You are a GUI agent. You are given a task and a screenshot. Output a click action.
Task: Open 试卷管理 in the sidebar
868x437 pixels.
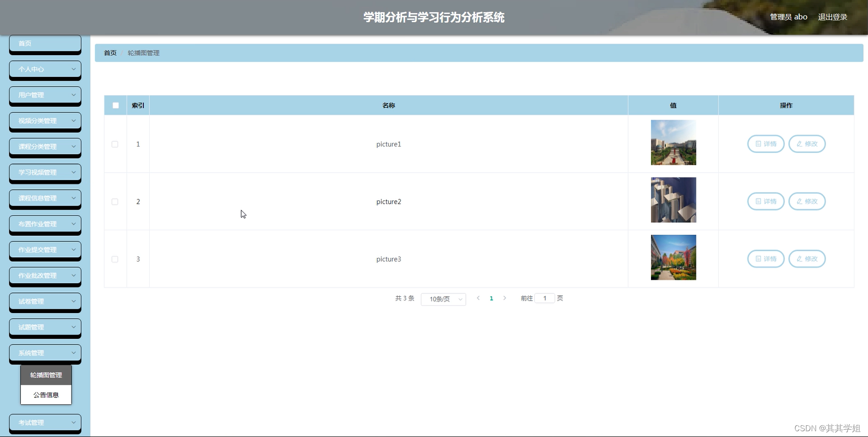45,301
